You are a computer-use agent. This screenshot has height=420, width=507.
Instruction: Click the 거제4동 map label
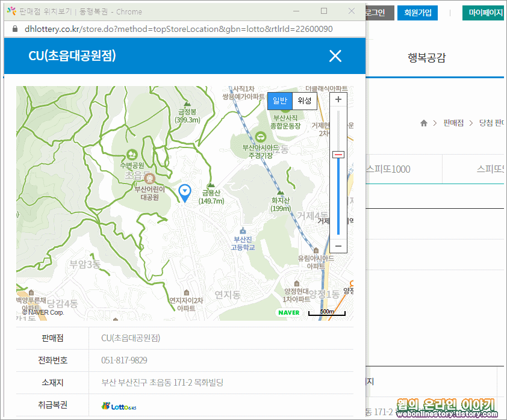(313, 215)
